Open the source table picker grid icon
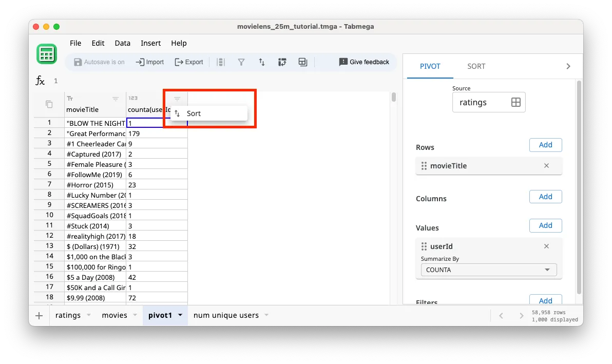 point(516,102)
